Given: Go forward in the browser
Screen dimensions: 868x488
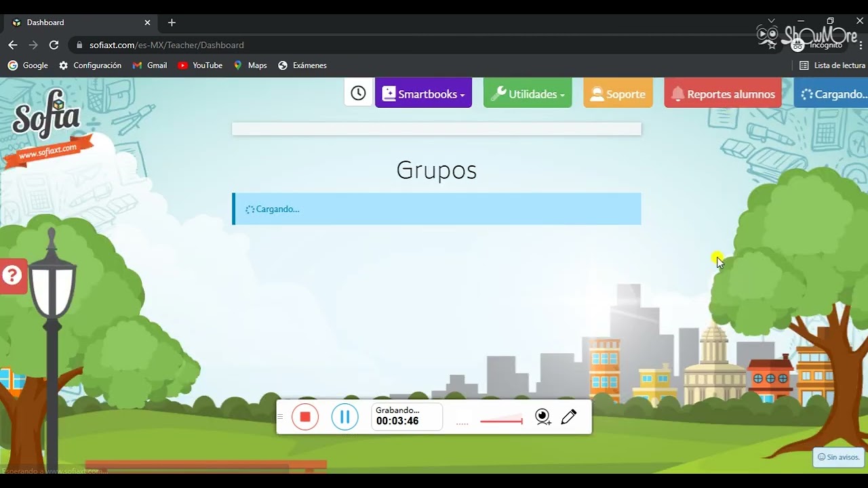Looking at the screenshot, I should pos(33,45).
